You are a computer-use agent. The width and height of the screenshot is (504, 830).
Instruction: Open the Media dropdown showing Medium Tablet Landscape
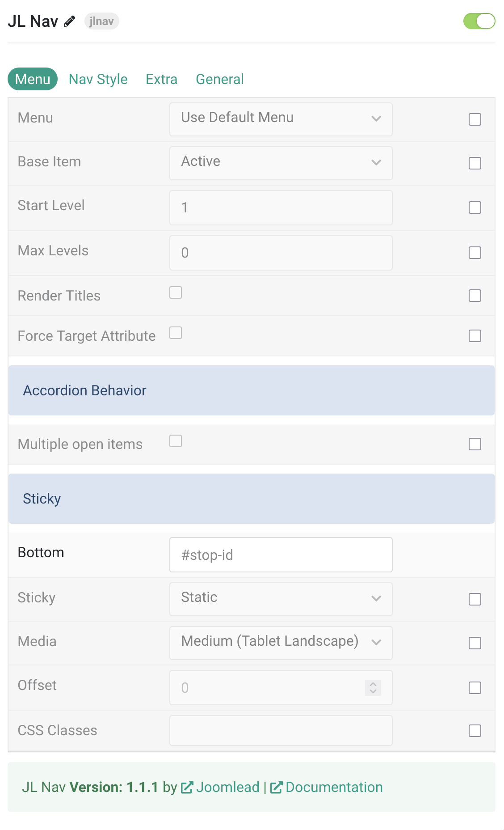(281, 643)
